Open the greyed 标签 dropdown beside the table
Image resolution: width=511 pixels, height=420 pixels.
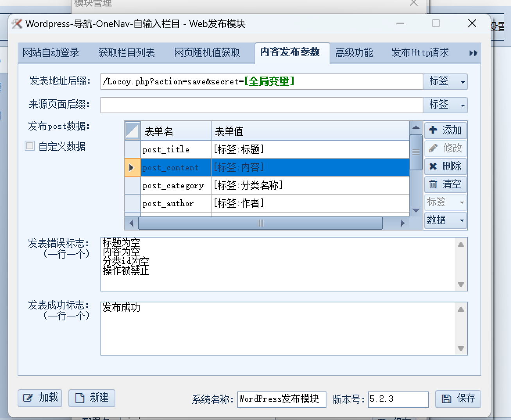445,202
